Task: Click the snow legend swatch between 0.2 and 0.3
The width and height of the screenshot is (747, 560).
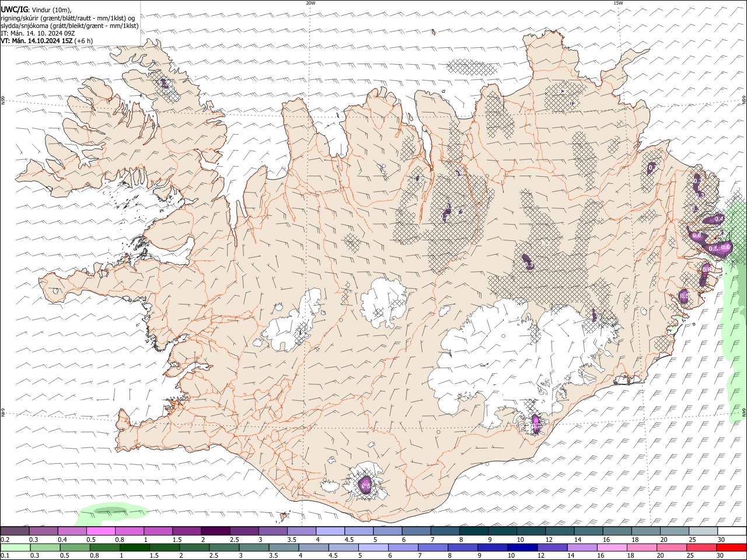Action: (15, 531)
